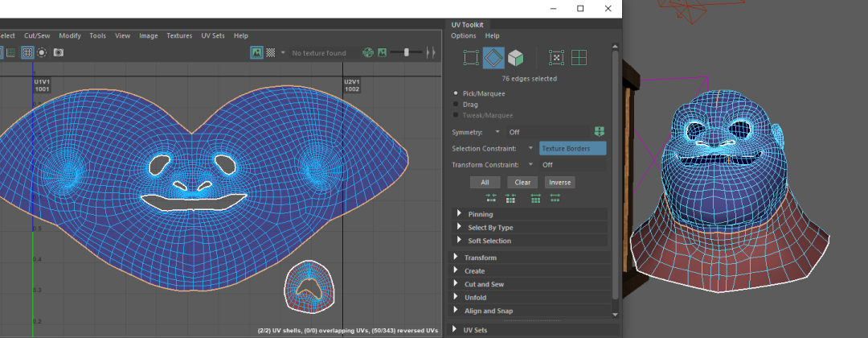Select the Pick/Marquee radio option
Viewport: 868px width, 338px height.
(x=457, y=93)
